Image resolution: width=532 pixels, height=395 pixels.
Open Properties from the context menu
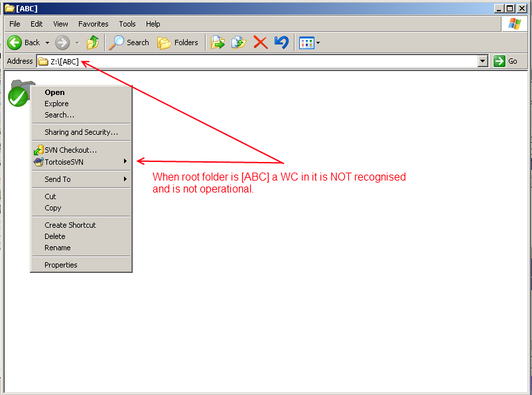click(82, 265)
